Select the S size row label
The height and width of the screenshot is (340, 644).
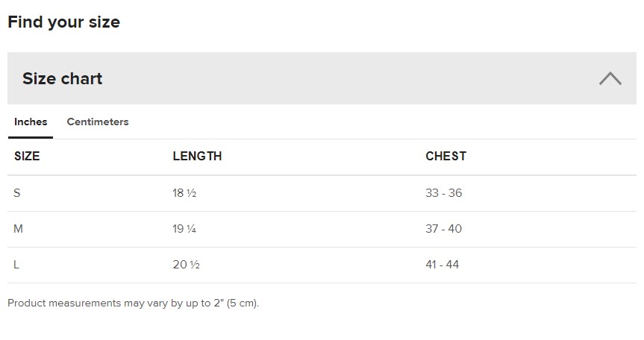pyautogui.click(x=17, y=193)
